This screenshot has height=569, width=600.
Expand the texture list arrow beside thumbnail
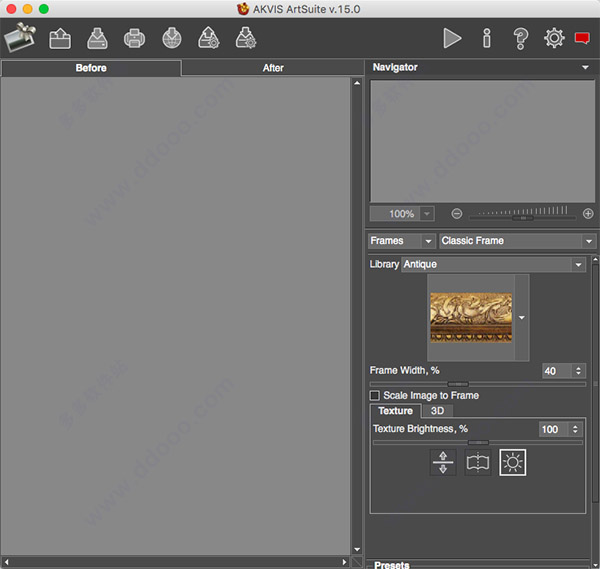pyautogui.click(x=522, y=318)
